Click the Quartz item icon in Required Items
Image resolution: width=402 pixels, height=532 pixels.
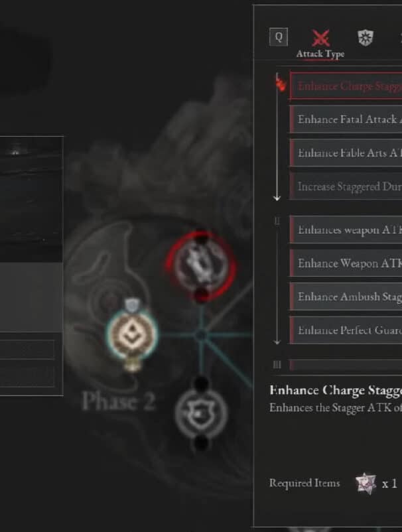point(366,483)
